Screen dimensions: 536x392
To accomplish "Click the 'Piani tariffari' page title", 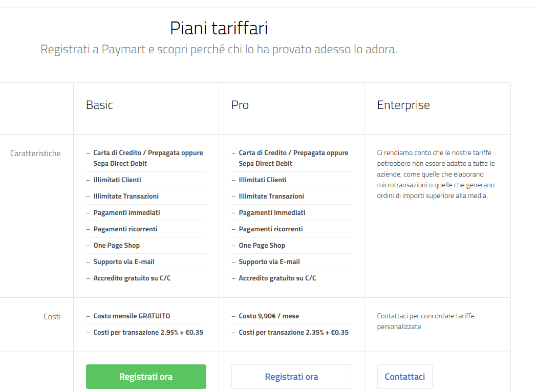I will [219, 28].
